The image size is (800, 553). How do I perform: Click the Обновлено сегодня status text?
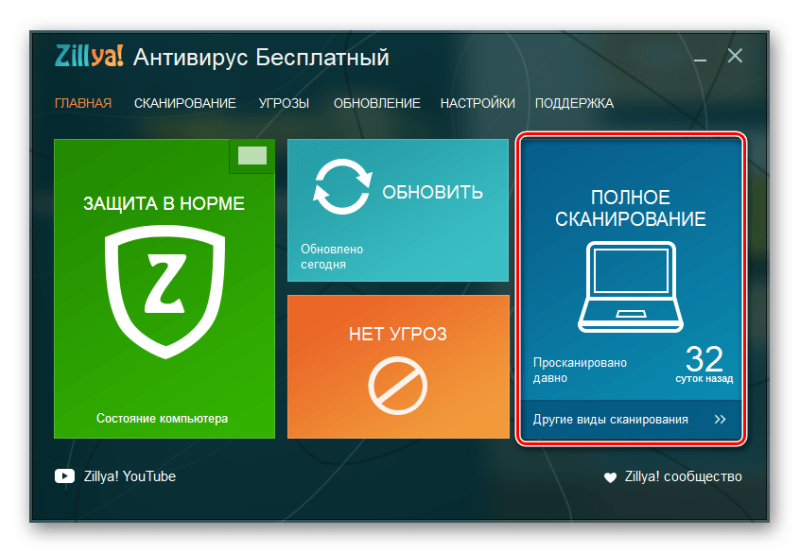coord(332,257)
